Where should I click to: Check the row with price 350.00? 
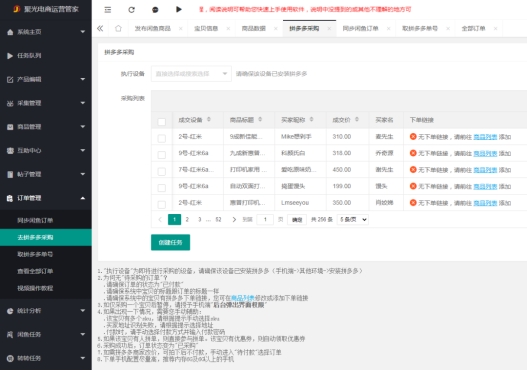tap(162, 204)
